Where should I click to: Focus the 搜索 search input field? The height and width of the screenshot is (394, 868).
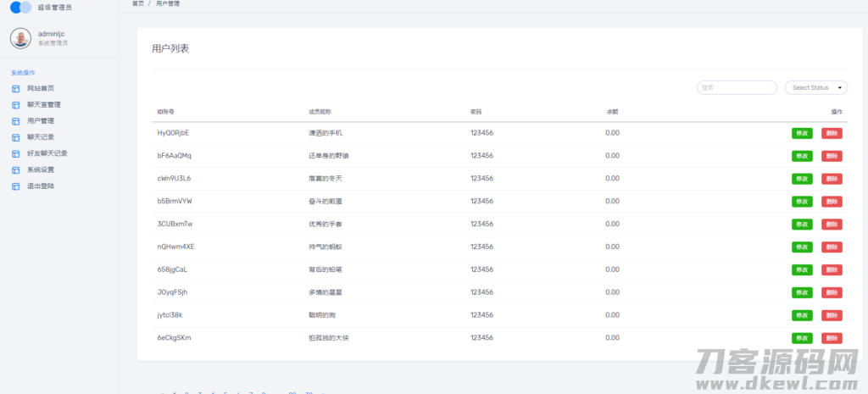pos(737,87)
